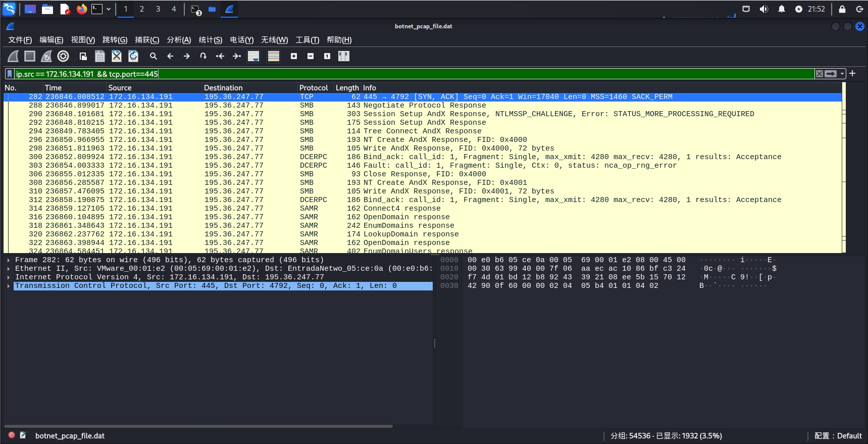The image size is (868, 444).
Task: Jump to the first packet
Action: 220,56
